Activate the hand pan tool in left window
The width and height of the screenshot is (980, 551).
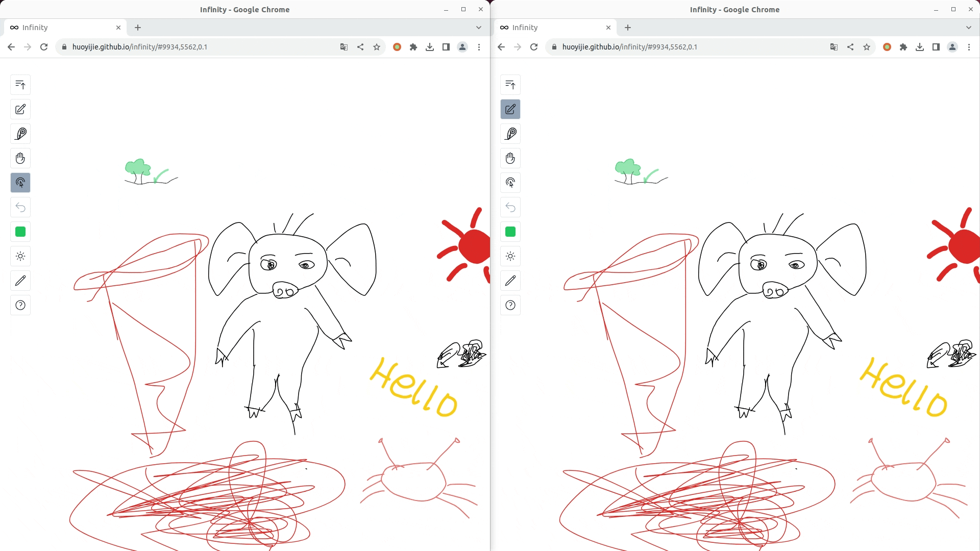pyautogui.click(x=20, y=158)
